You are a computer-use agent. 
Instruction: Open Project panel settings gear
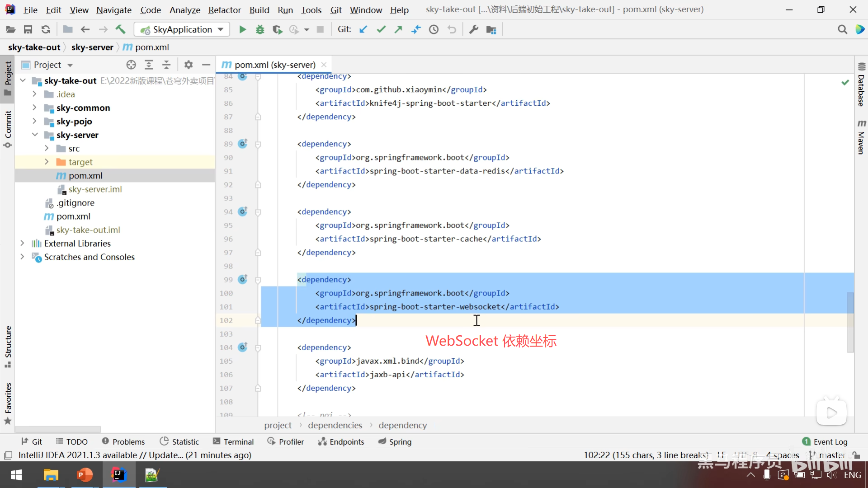pos(189,65)
